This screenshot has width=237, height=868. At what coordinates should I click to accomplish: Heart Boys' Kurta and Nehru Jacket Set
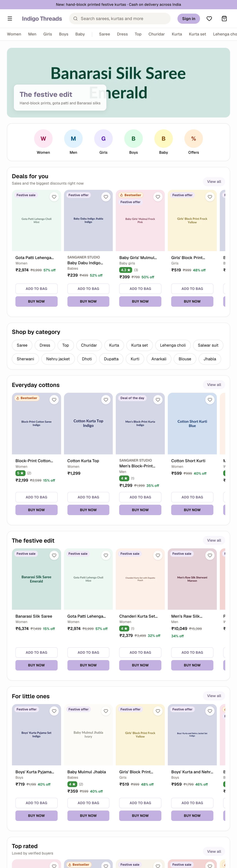point(210,711)
